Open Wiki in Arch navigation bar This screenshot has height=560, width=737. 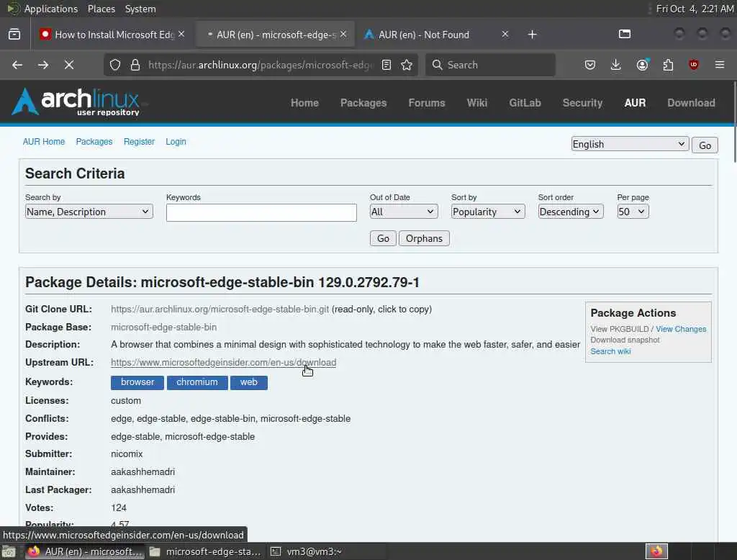coord(476,103)
